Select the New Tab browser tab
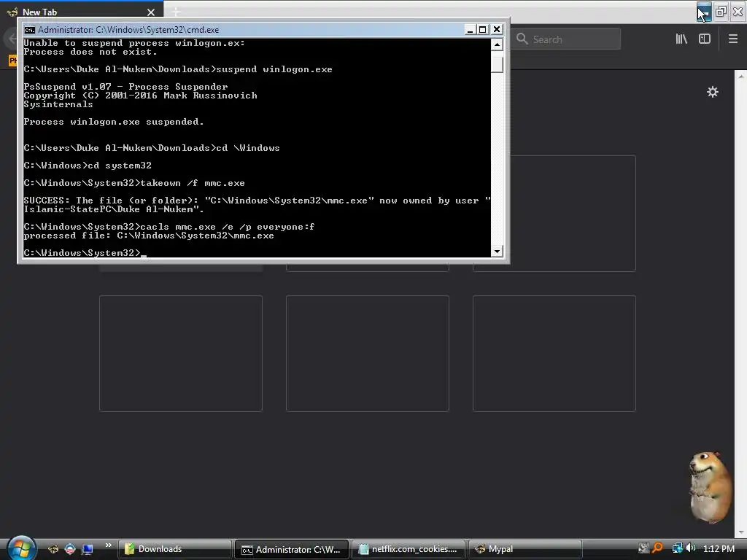This screenshot has width=747, height=560. coord(81,12)
